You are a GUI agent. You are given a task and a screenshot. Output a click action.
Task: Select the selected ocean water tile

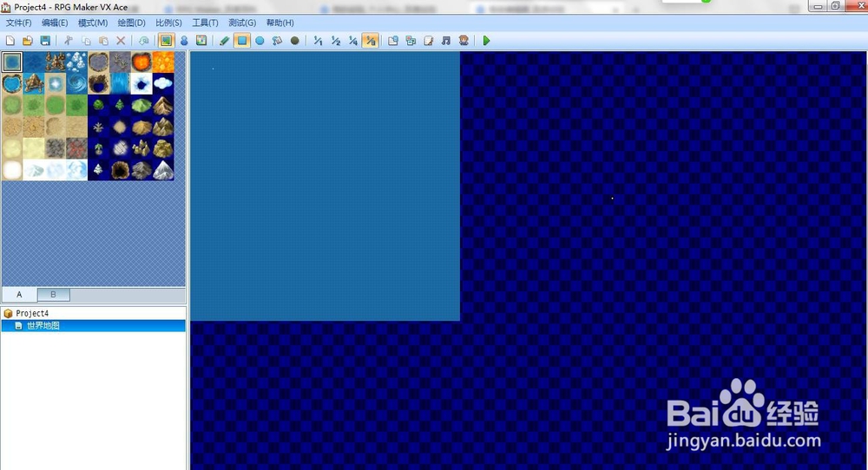[x=12, y=62]
